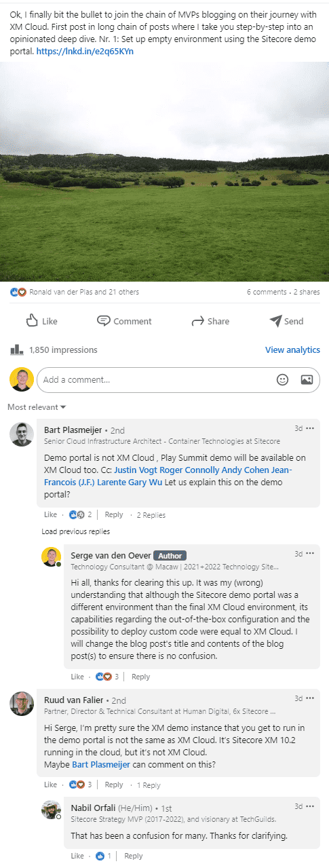Share the post via arrow icon
Viewport: 329px width, 868px height.
point(198,321)
